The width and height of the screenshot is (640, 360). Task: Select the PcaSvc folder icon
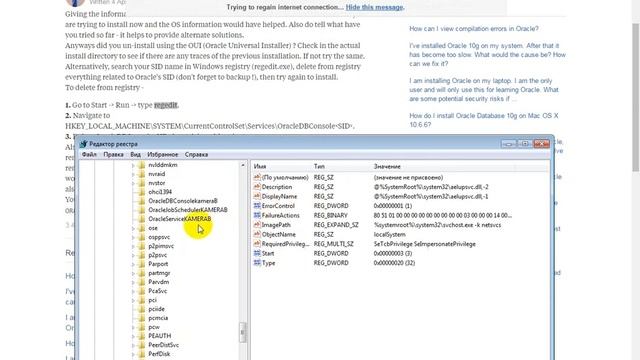point(141,291)
